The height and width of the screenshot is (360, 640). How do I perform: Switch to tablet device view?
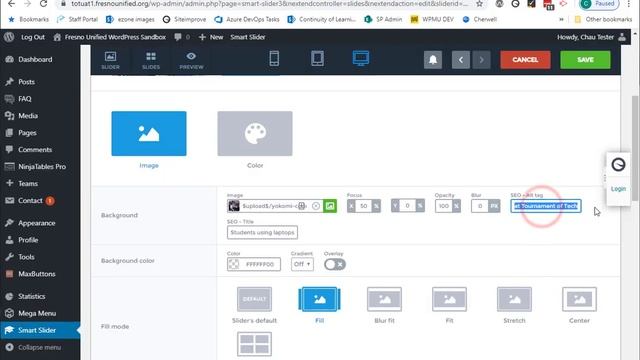(317, 58)
